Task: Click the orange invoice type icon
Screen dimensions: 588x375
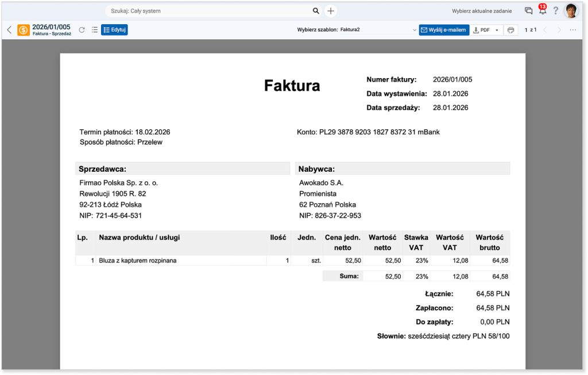Action: coord(24,30)
